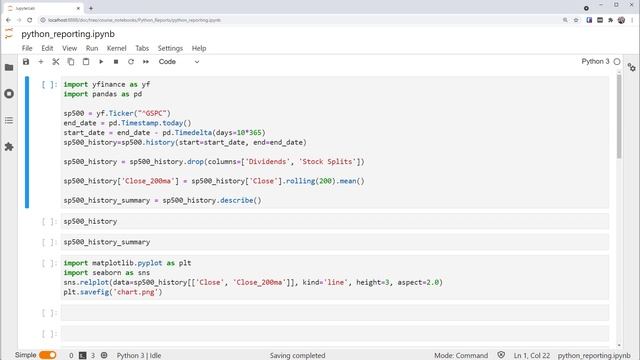
Task: Open the Help menu
Action: pyautogui.click(x=199, y=48)
